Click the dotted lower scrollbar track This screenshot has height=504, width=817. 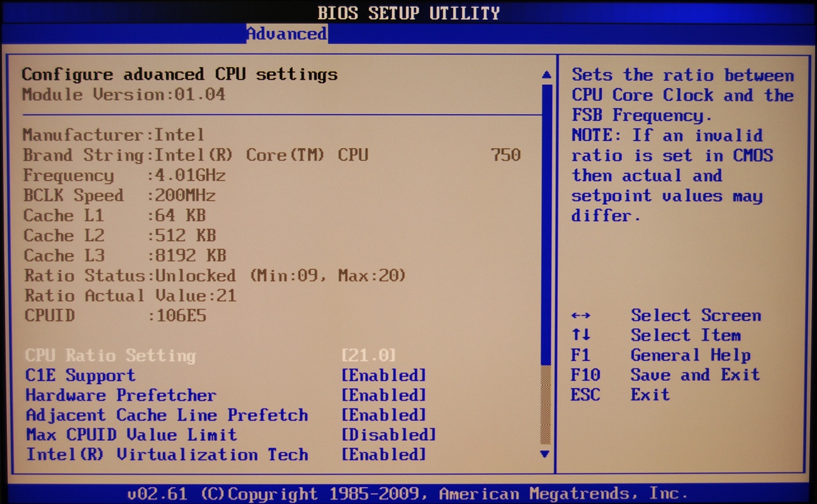546,405
